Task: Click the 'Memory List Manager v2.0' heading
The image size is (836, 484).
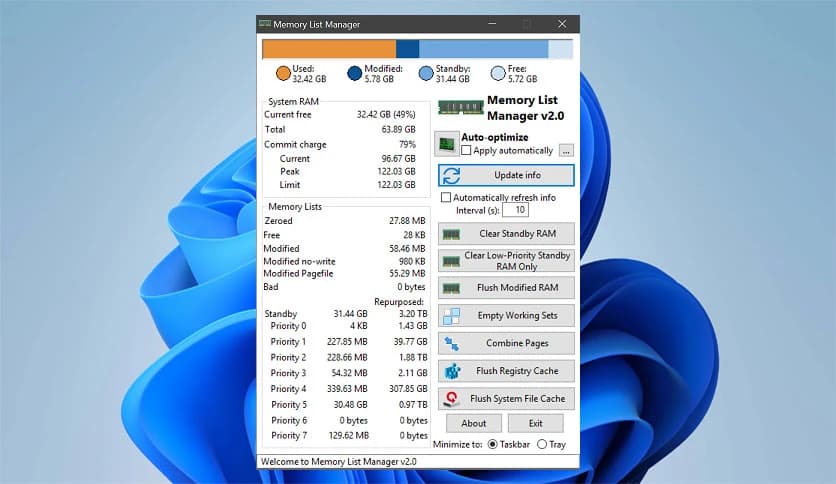Action: click(x=526, y=108)
